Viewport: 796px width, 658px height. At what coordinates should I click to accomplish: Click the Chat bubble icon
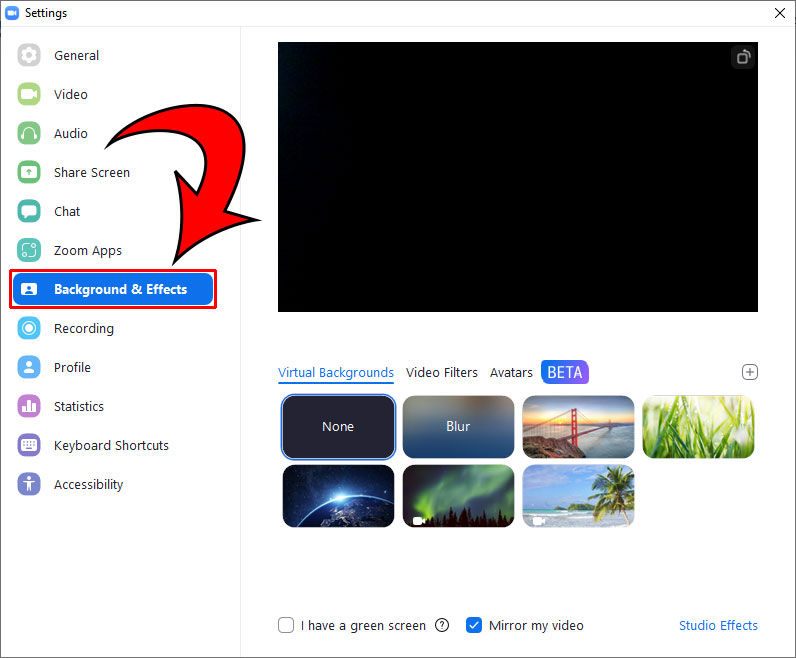click(x=29, y=211)
